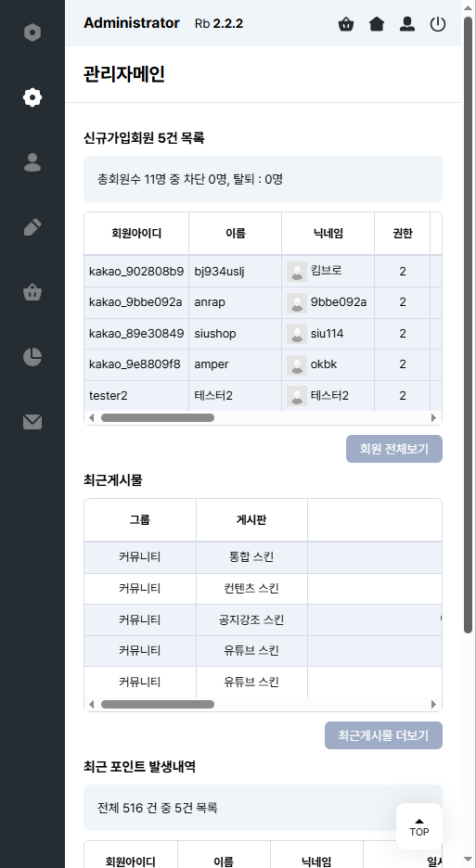
Task: Click the member table horizontal scrollbar thumb
Action: click(158, 418)
